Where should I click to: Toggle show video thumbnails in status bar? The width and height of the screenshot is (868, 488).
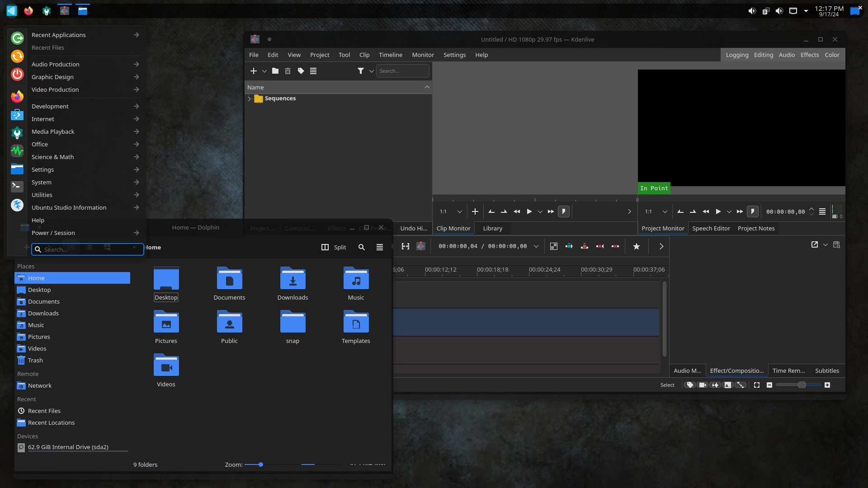tap(703, 385)
